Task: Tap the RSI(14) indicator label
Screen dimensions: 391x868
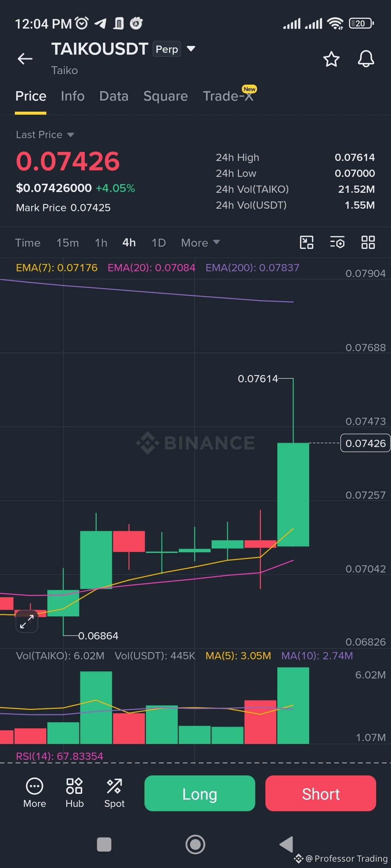Action: (60, 756)
